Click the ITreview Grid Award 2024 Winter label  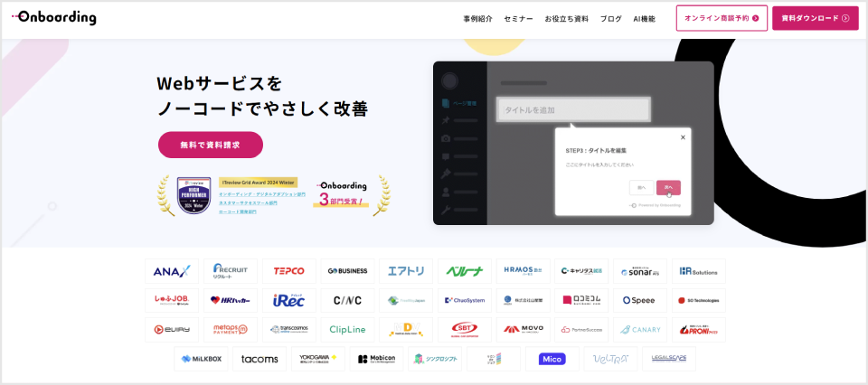point(258,182)
